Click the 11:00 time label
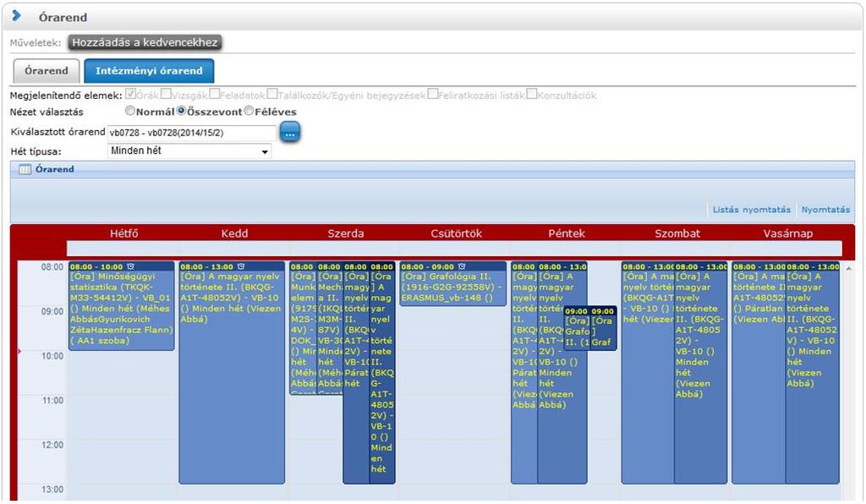Screen dimensions: 866x504 point(52,400)
